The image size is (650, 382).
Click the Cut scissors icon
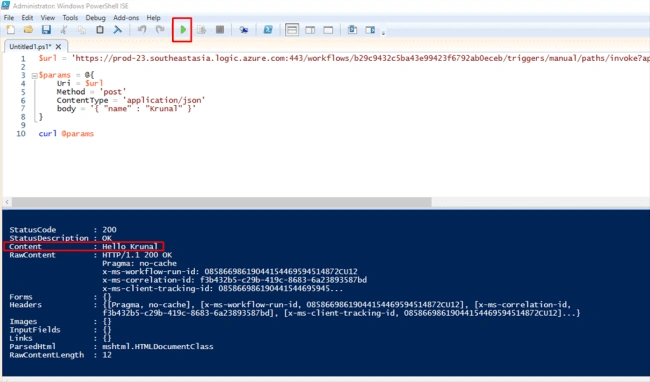(64, 30)
